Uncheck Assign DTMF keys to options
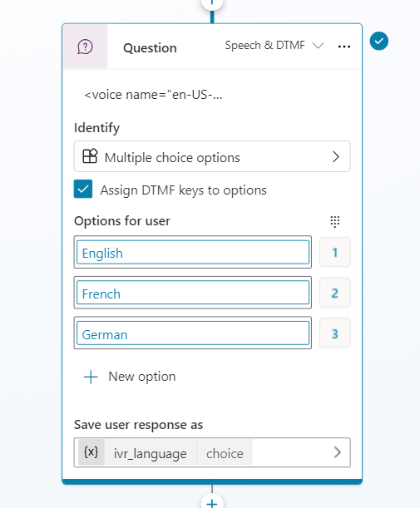The image size is (420, 508). [83, 189]
